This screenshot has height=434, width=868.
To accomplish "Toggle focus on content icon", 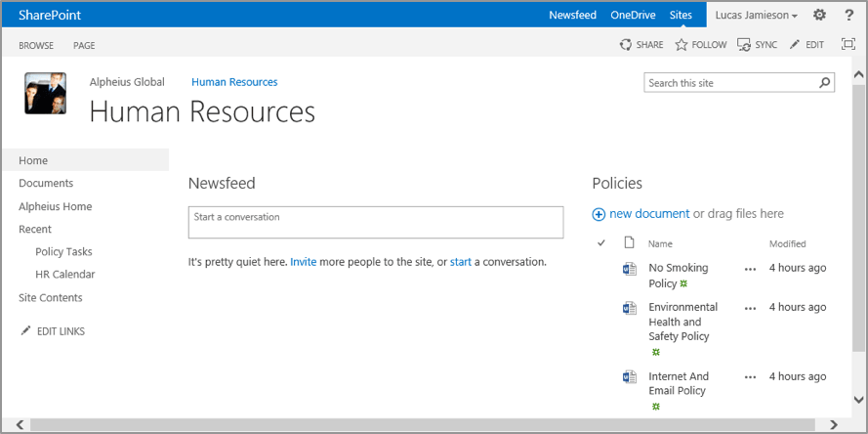I will pyautogui.click(x=847, y=45).
